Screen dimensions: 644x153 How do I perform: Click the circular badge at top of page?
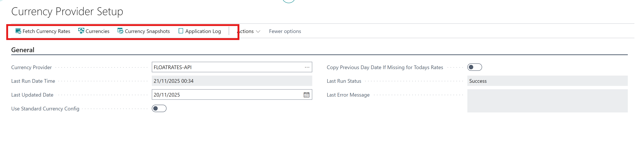click(288, 1)
